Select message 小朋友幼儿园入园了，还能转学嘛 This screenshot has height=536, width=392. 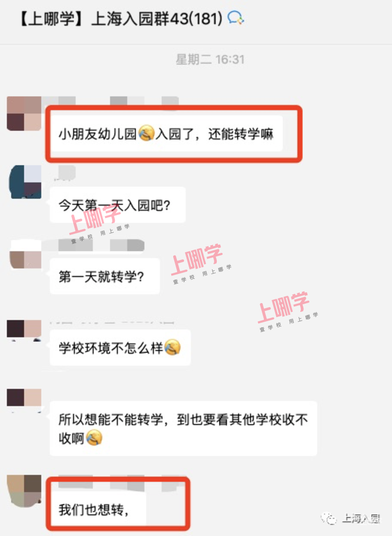[167, 134]
